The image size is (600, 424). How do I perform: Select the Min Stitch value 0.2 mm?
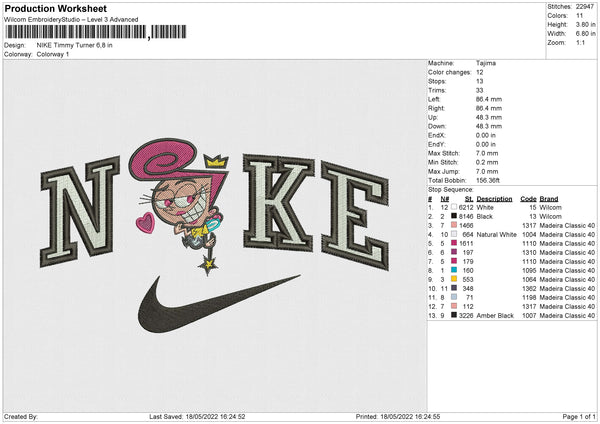[x=487, y=162]
